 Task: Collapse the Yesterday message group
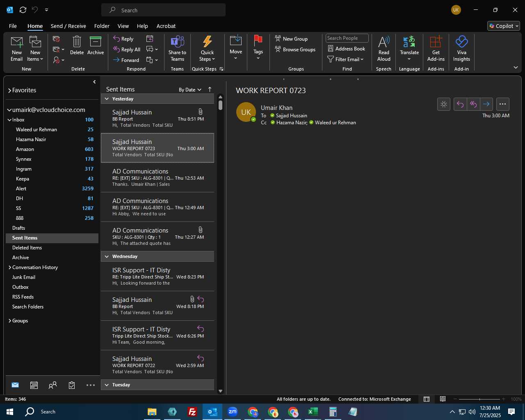click(x=107, y=99)
